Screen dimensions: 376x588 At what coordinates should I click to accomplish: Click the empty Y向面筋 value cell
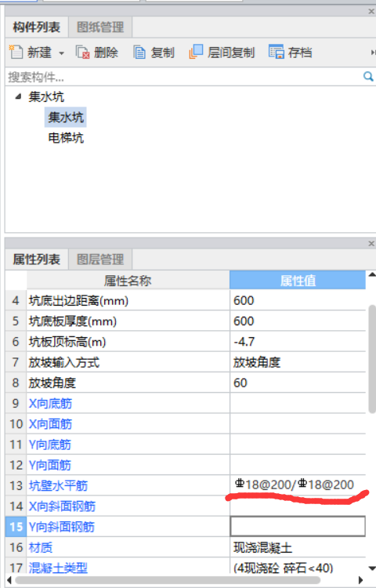[298, 466]
